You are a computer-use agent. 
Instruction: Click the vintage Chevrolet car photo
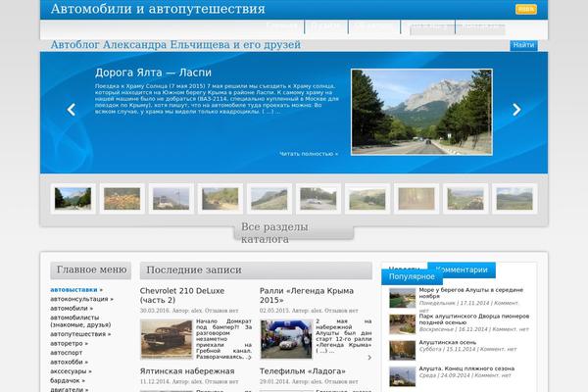[166, 339]
